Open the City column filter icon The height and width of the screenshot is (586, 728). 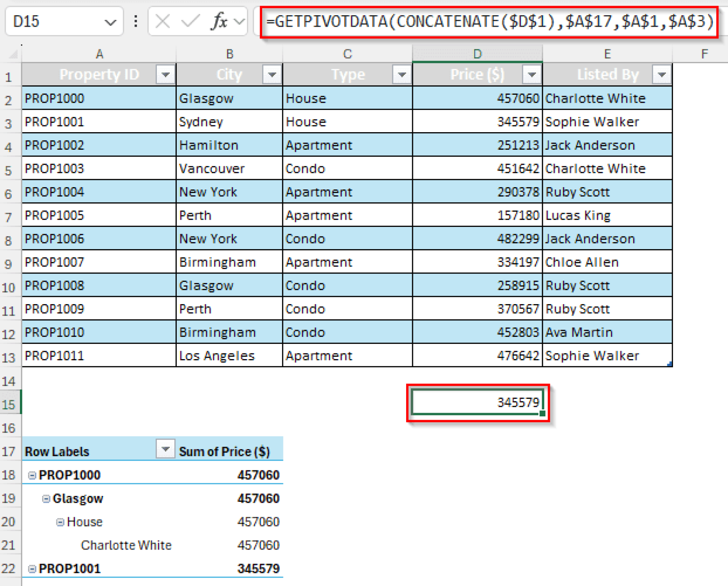272,74
